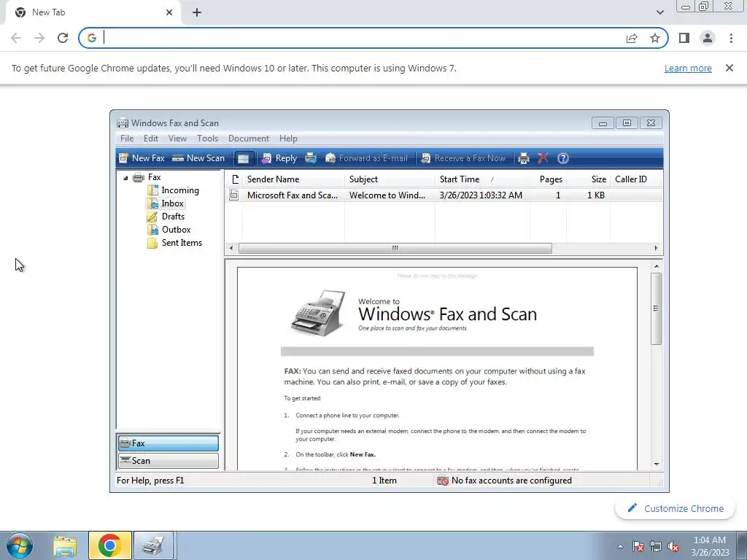This screenshot has width=747, height=560.
Task: Close the New Tab tab
Action: tap(169, 12)
